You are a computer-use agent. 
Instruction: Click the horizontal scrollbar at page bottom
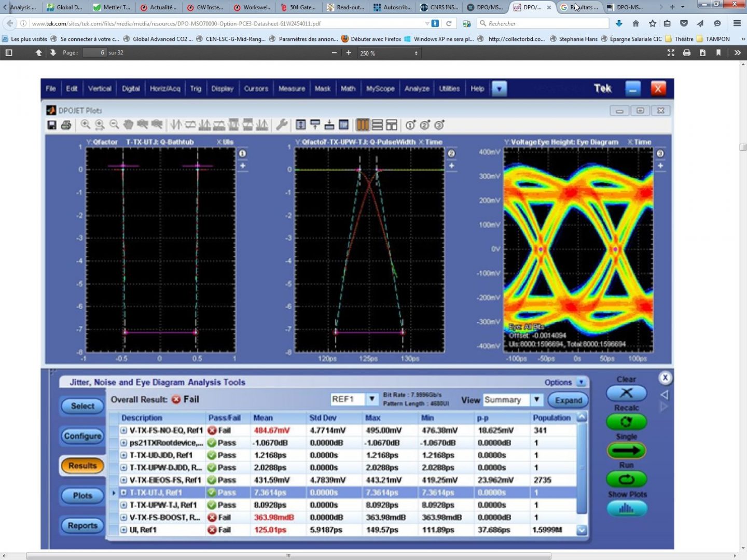click(x=288, y=556)
